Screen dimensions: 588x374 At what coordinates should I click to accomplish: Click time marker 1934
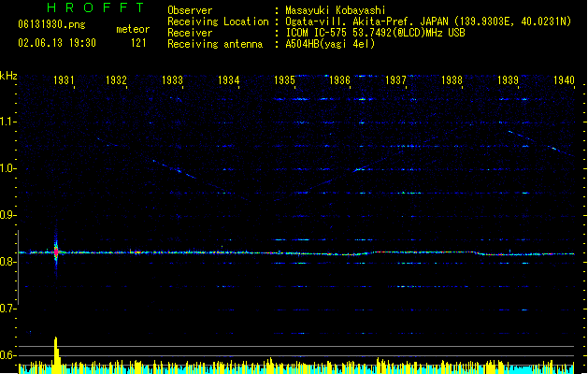click(229, 80)
